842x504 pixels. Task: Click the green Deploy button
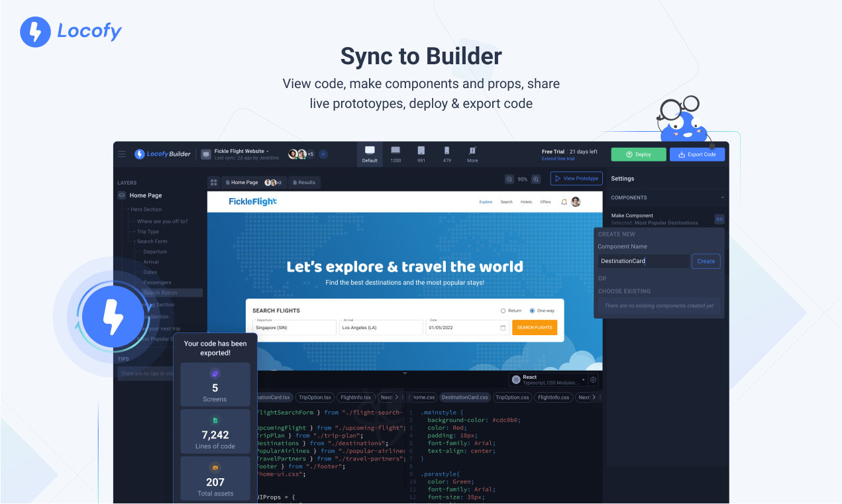tap(639, 154)
